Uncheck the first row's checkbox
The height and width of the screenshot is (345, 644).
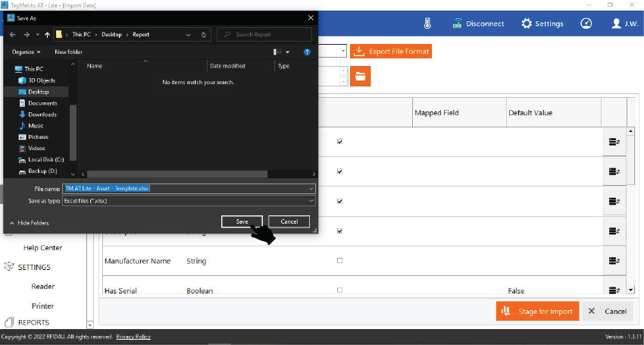tap(339, 142)
